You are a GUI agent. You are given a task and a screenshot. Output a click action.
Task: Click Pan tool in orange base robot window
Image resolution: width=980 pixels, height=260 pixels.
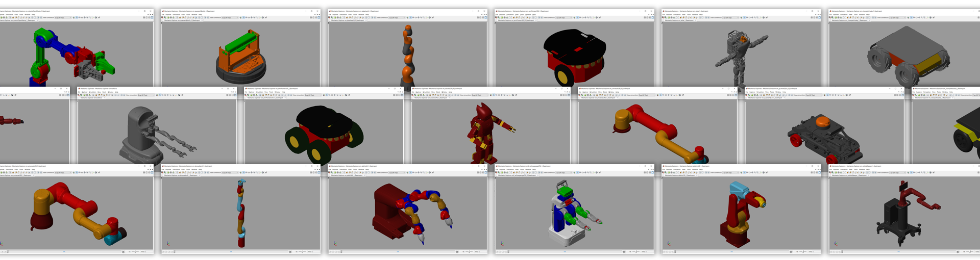[x=252, y=17]
